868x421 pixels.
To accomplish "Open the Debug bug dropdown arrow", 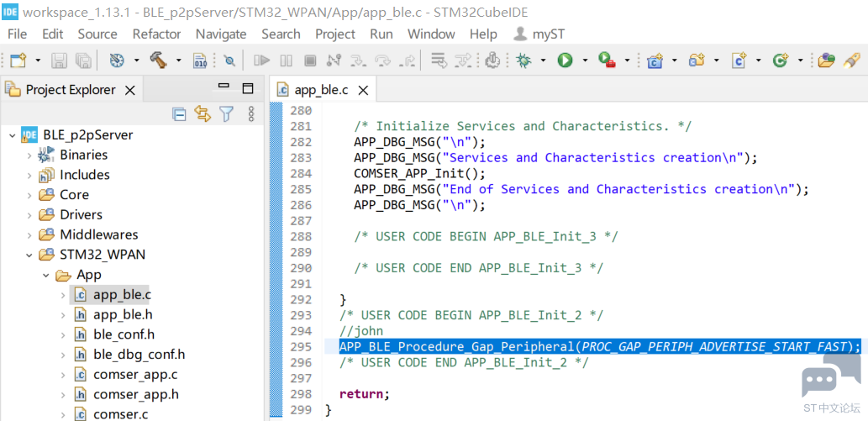I will click(543, 61).
